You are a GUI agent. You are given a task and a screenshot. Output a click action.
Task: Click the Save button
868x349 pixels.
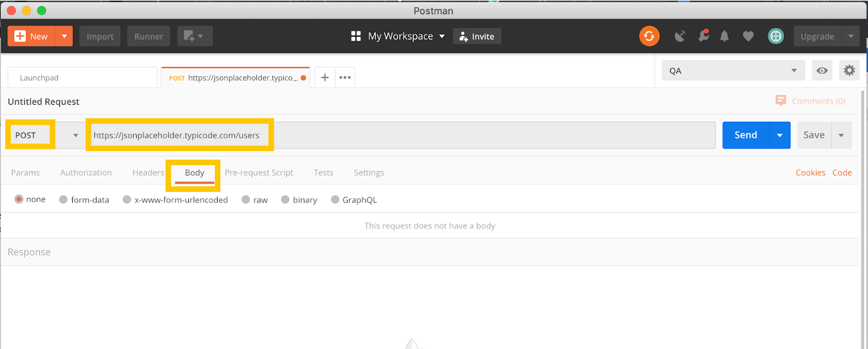(814, 135)
